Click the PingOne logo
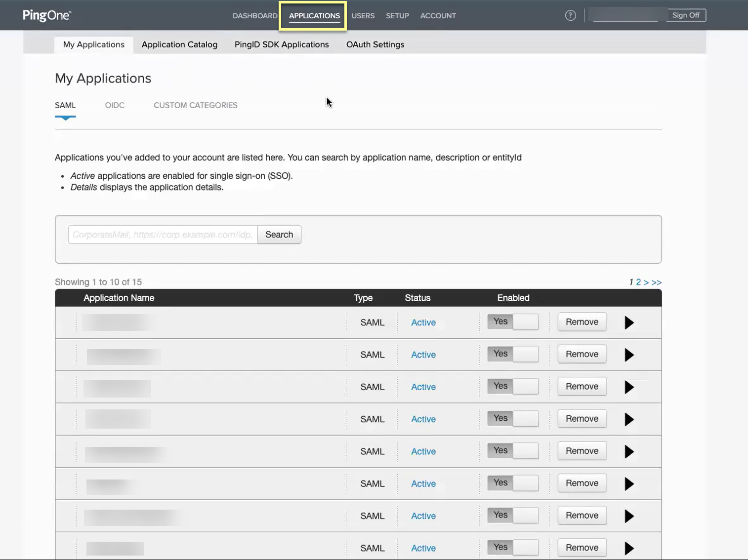 click(x=47, y=15)
